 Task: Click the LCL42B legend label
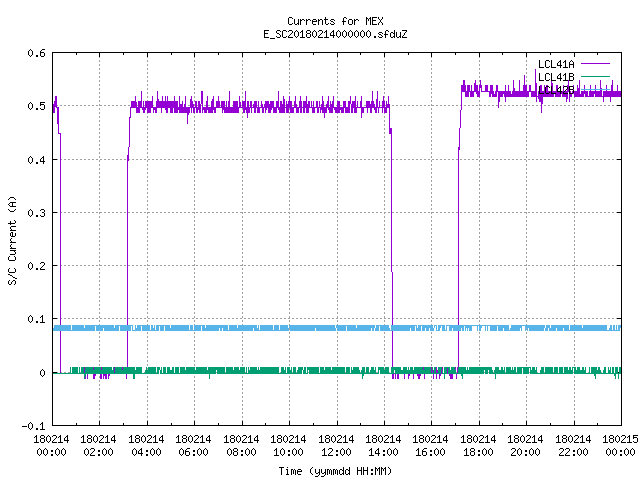(556, 90)
